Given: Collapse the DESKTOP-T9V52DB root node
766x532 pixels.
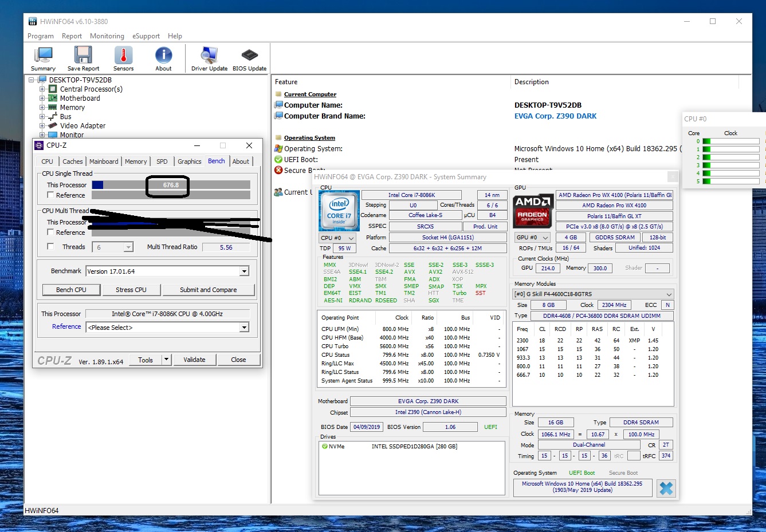Looking at the screenshot, I should pyautogui.click(x=32, y=80).
